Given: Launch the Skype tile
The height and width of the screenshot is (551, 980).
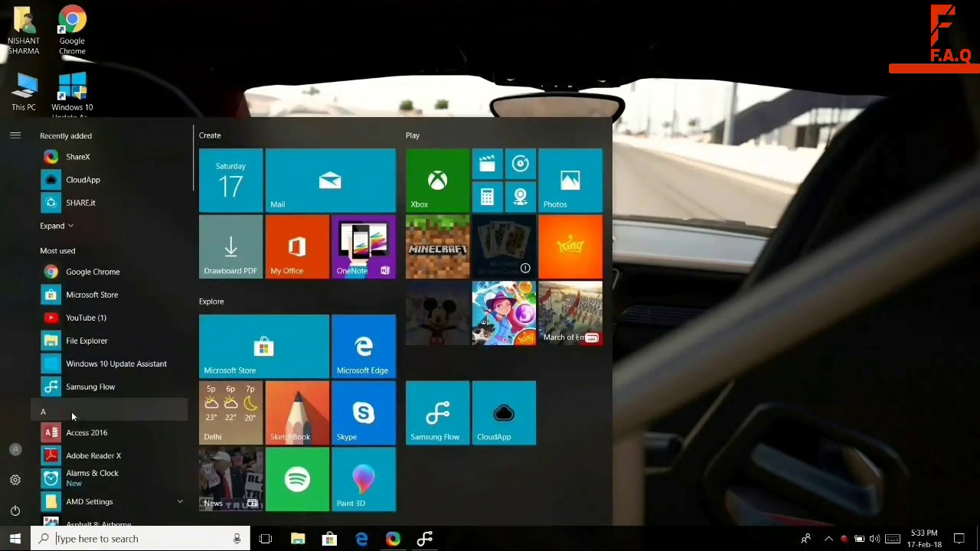Looking at the screenshot, I should [364, 413].
